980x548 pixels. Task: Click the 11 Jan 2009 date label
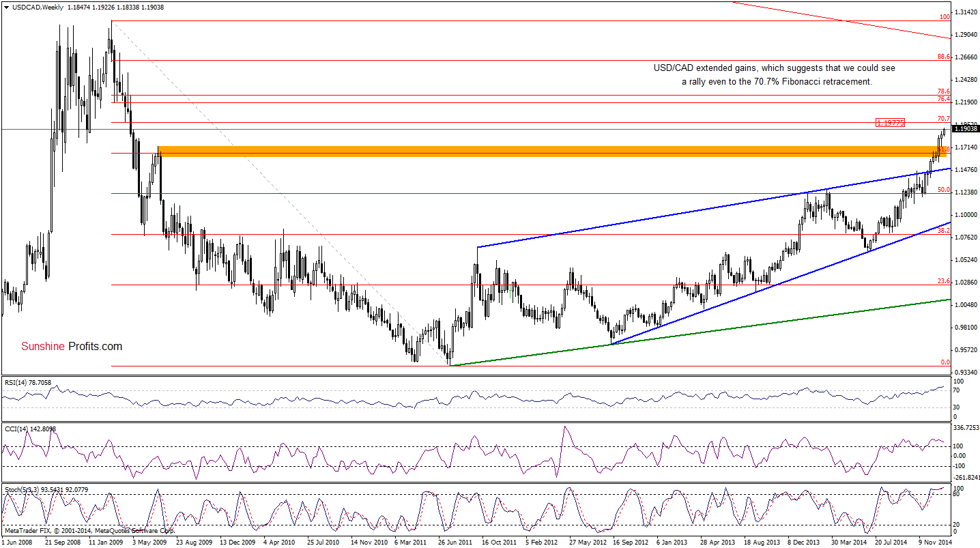click(x=106, y=543)
